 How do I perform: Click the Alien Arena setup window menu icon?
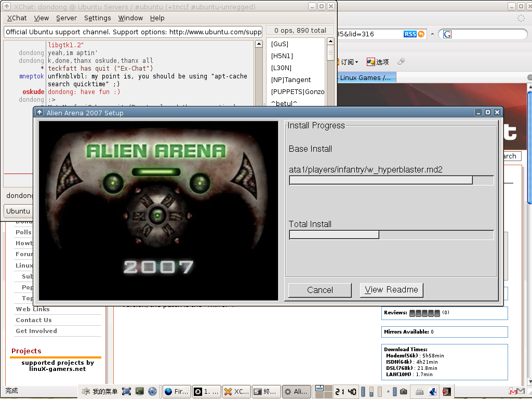(39, 112)
